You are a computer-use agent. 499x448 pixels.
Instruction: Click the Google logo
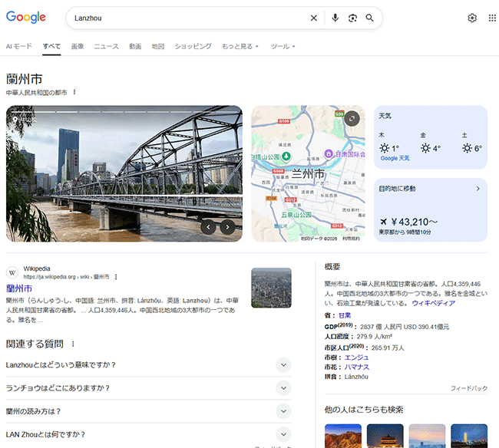click(x=26, y=17)
